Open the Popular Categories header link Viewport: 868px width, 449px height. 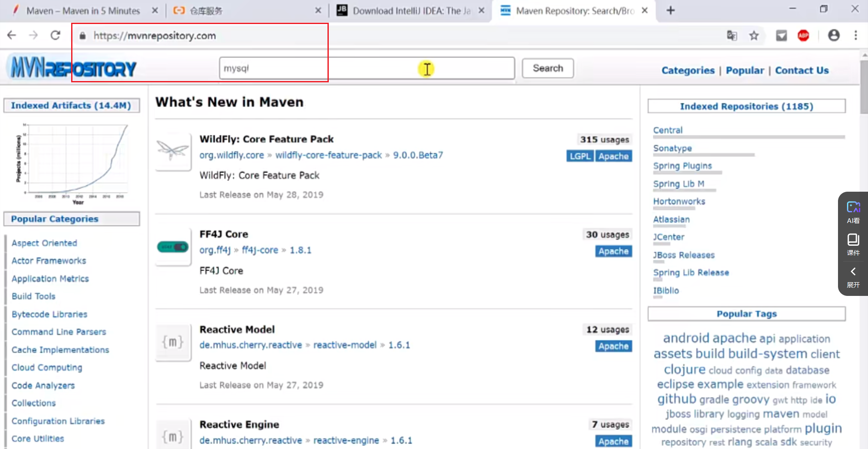pyautogui.click(x=54, y=219)
